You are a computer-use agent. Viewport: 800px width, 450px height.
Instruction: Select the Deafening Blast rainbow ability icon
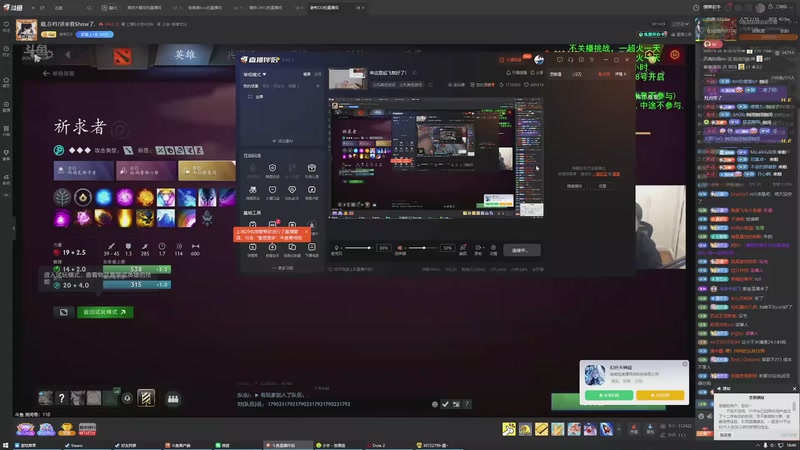click(187, 218)
